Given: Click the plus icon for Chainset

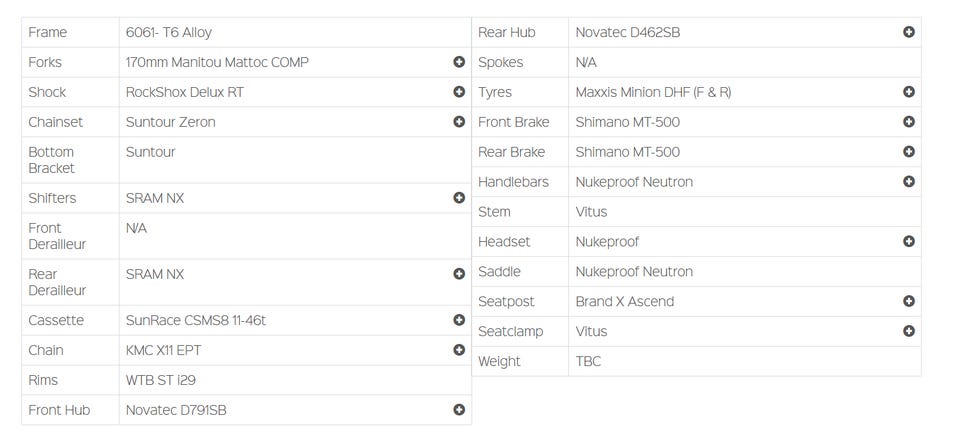Looking at the screenshot, I should point(459,122).
